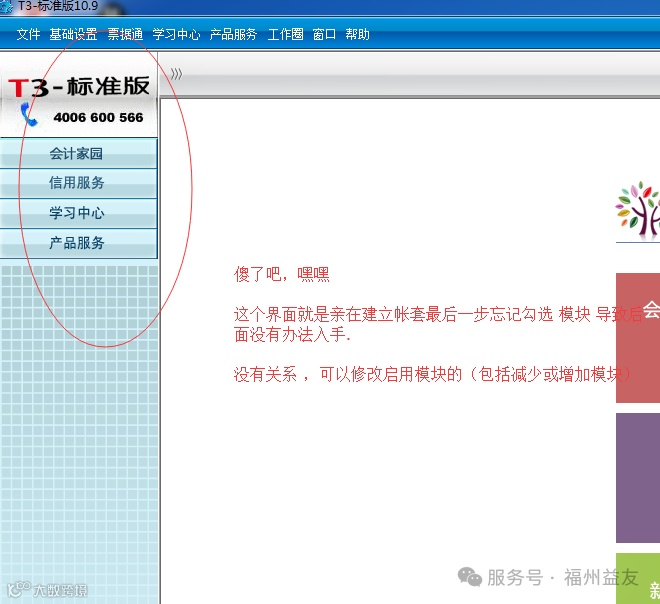Select 产品服务 in the left sidebar
Image resolution: width=660 pixels, height=604 pixels.
(x=79, y=243)
